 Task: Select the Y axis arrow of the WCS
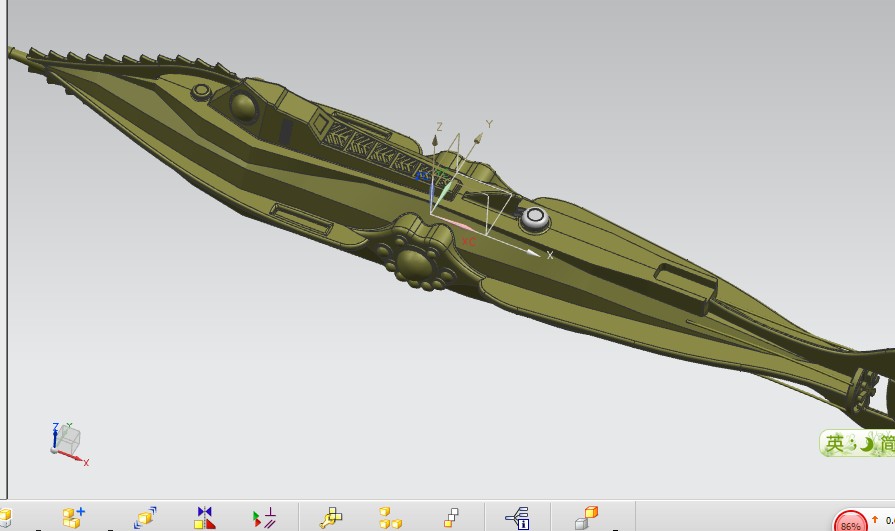[x=478, y=138]
